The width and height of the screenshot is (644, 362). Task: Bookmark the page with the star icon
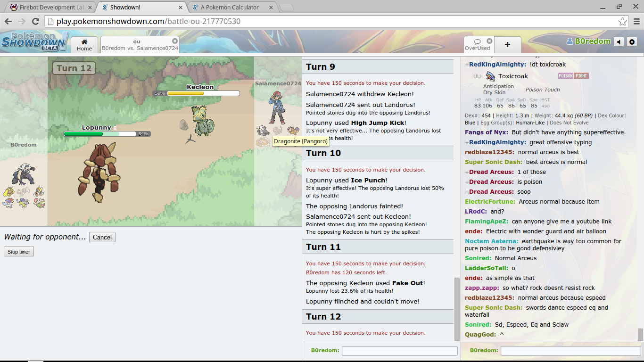[622, 21]
